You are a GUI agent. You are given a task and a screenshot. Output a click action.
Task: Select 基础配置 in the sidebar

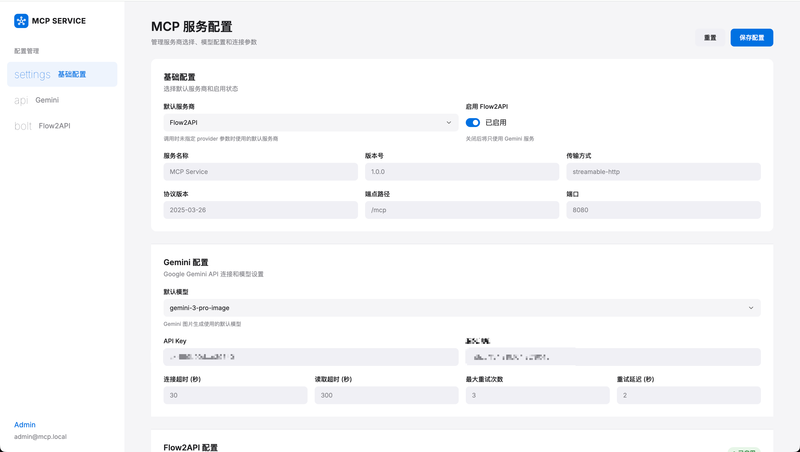pyautogui.click(x=72, y=74)
